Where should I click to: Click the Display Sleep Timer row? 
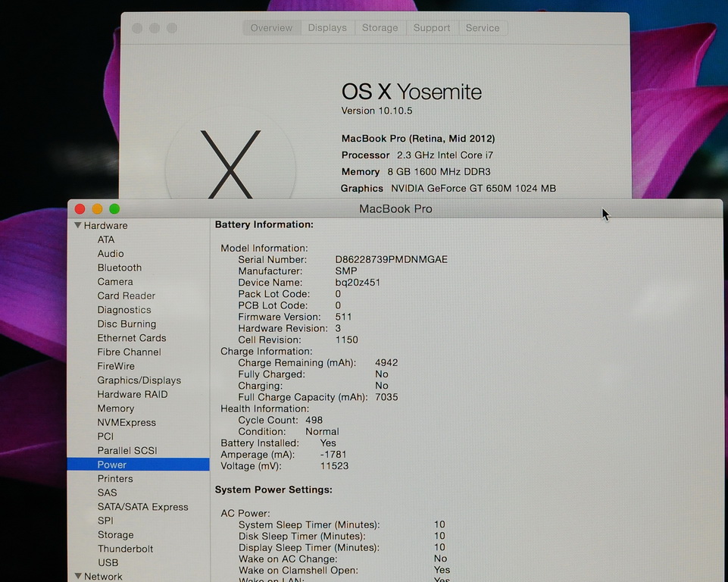coord(342,547)
